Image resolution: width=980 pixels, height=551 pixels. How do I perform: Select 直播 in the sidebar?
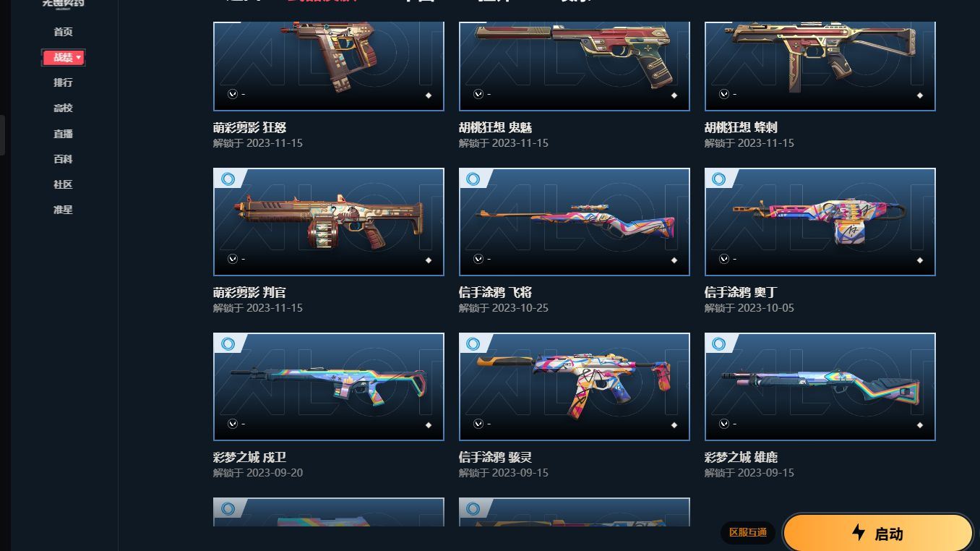coord(63,134)
